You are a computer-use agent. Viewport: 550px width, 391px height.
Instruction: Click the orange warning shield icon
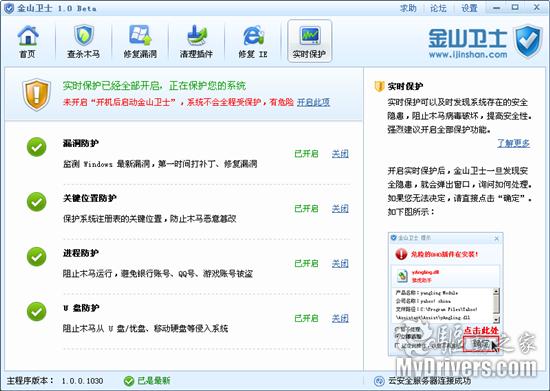[36, 95]
